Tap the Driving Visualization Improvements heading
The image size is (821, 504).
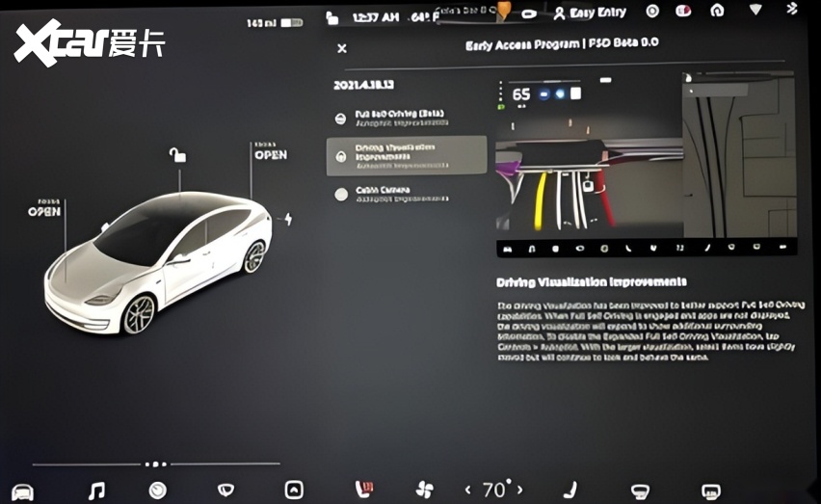pyautogui.click(x=591, y=282)
